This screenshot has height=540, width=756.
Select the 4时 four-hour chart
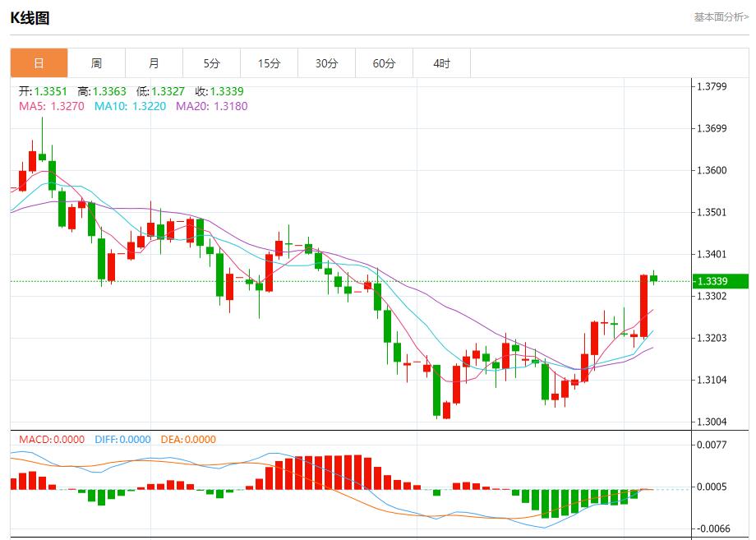tap(441, 62)
